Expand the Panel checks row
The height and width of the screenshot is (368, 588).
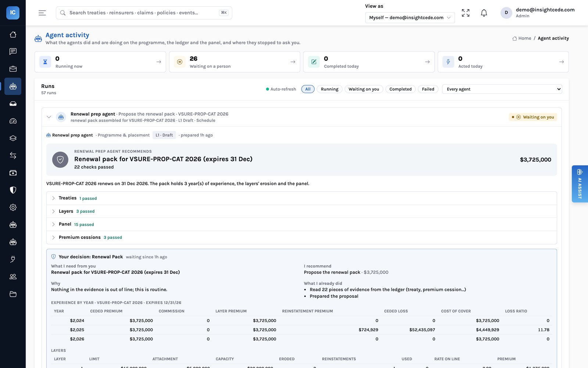[301, 224]
